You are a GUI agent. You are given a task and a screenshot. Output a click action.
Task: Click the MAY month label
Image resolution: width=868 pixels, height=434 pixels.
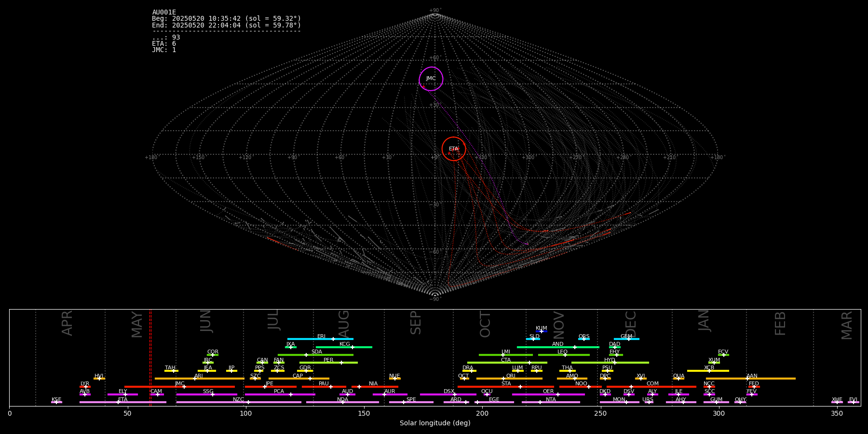pyautogui.click(x=137, y=325)
